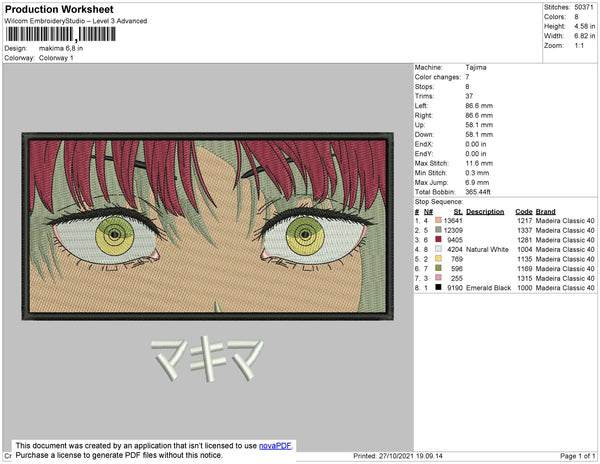This screenshot has width=600, height=464.
Task: Select thread code 1000
Action: (525, 288)
